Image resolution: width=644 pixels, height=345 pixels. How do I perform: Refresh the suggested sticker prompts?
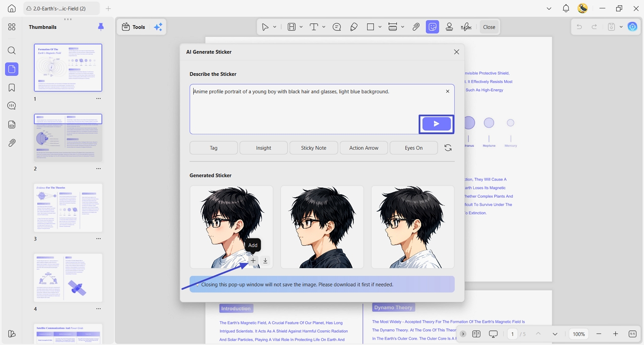pyautogui.click(x=448, y=148)
